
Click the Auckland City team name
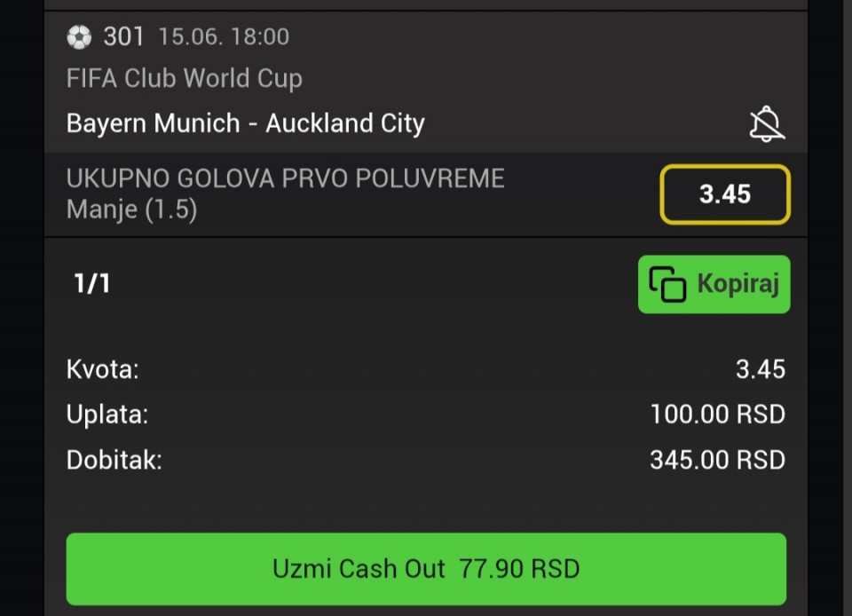345,123
